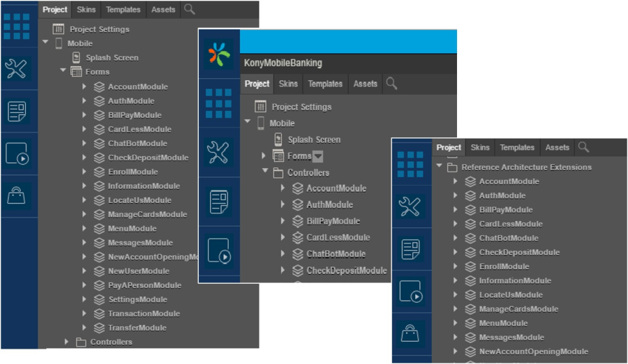628x364 pixels.
Task: Click the folder icon of Reference Architecture Extensions
Action: coord(452,167)
